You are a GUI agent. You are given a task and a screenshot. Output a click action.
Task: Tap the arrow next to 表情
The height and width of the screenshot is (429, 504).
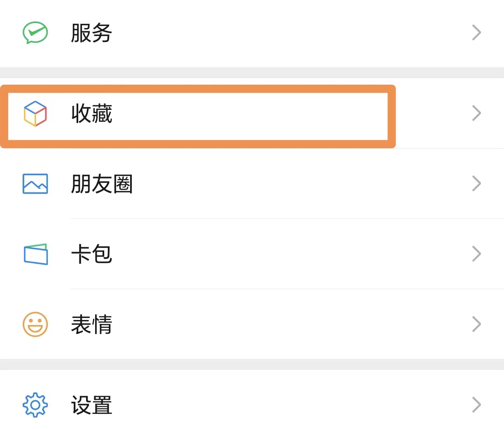click(x=476, y=324)
